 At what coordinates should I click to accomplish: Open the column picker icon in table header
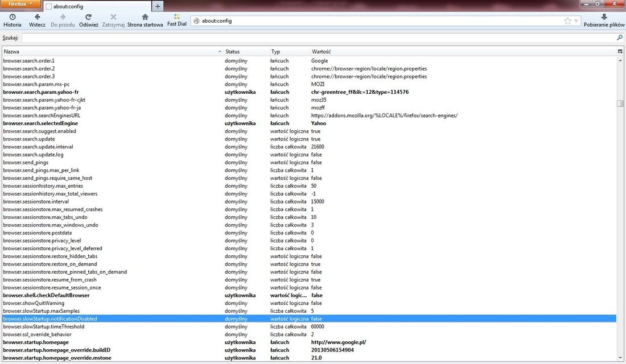click(620, 52)
